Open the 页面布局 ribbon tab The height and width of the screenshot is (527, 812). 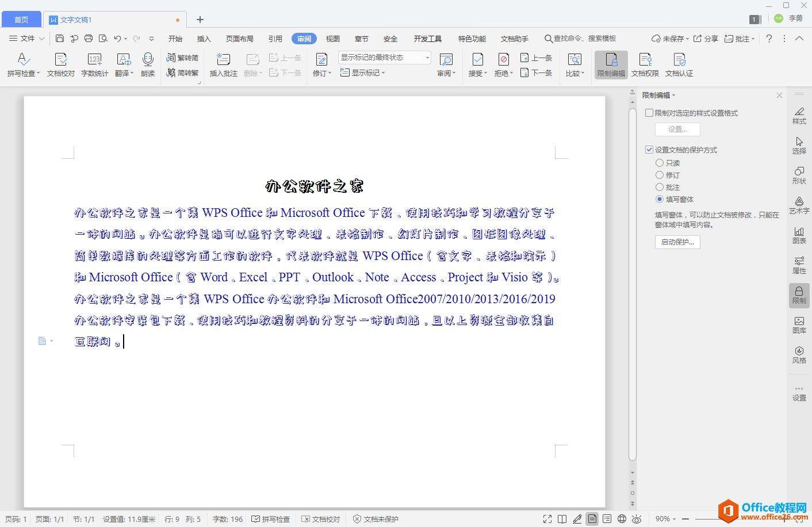(x=239, y=39)
